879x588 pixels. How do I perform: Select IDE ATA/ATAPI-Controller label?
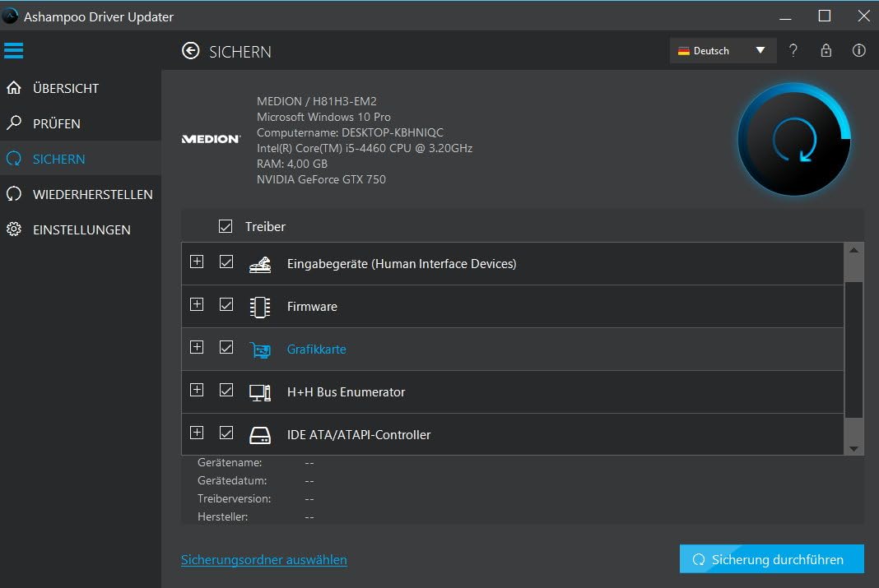click(x=359, y=434)
